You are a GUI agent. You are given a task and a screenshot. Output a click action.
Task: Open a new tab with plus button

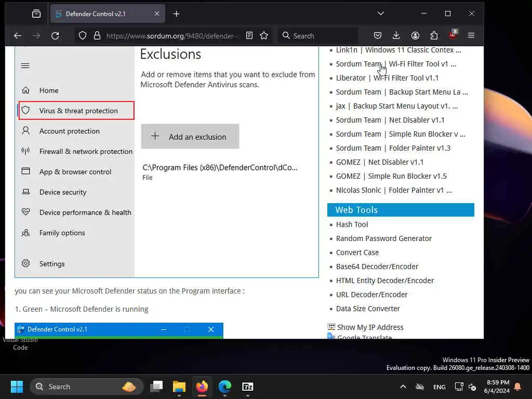[x=177, y=14]
